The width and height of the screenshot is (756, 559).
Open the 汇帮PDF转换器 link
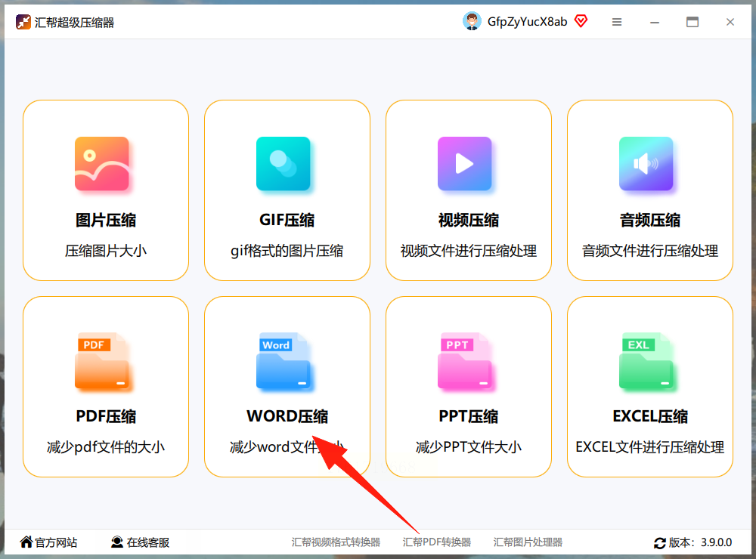click(437, 542)
